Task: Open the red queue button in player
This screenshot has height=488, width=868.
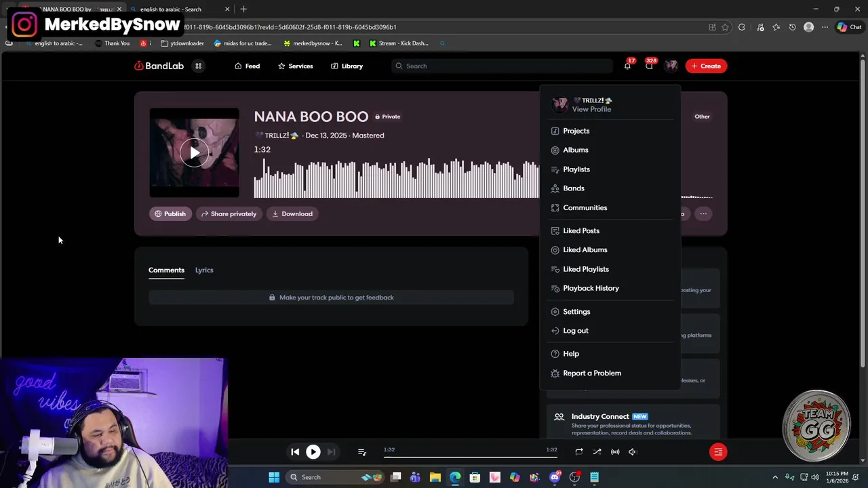Action: pos(718,451)
